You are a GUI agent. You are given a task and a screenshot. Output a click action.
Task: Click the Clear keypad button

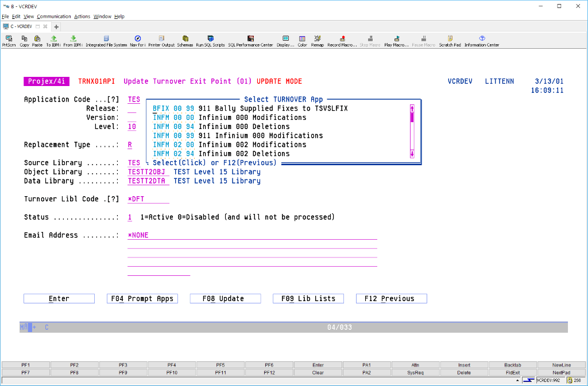[x=318, y=373]
